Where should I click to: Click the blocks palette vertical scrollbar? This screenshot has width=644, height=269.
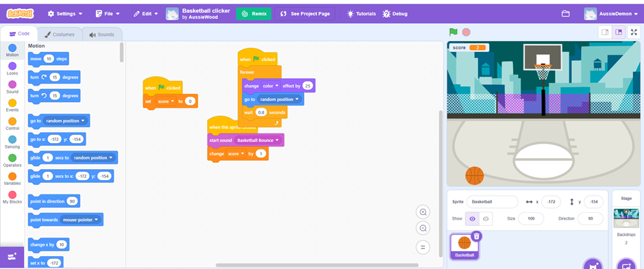[121, 52]
